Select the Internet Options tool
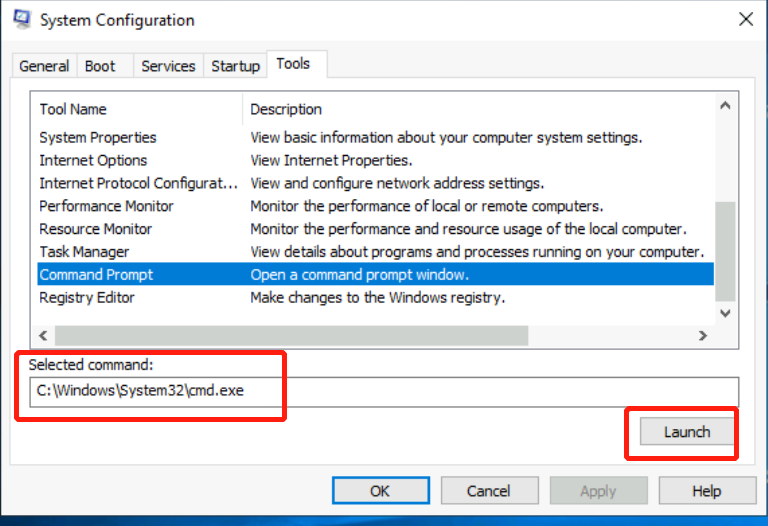The width and height of the screenshot is (768, 526). click(93, 160)
